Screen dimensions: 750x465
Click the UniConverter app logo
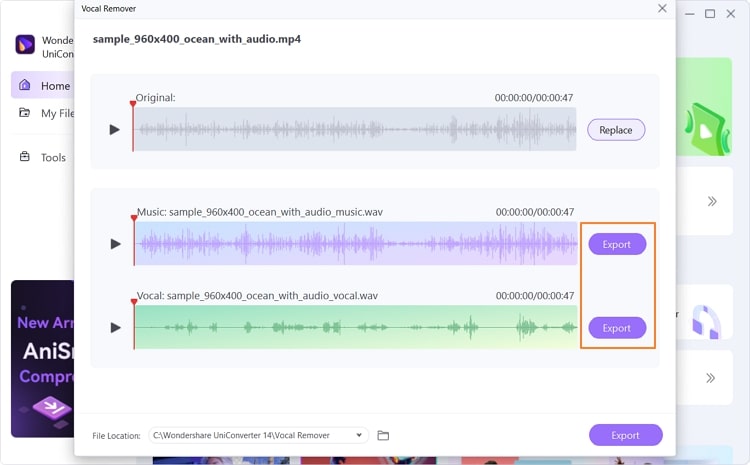[25, 45]
